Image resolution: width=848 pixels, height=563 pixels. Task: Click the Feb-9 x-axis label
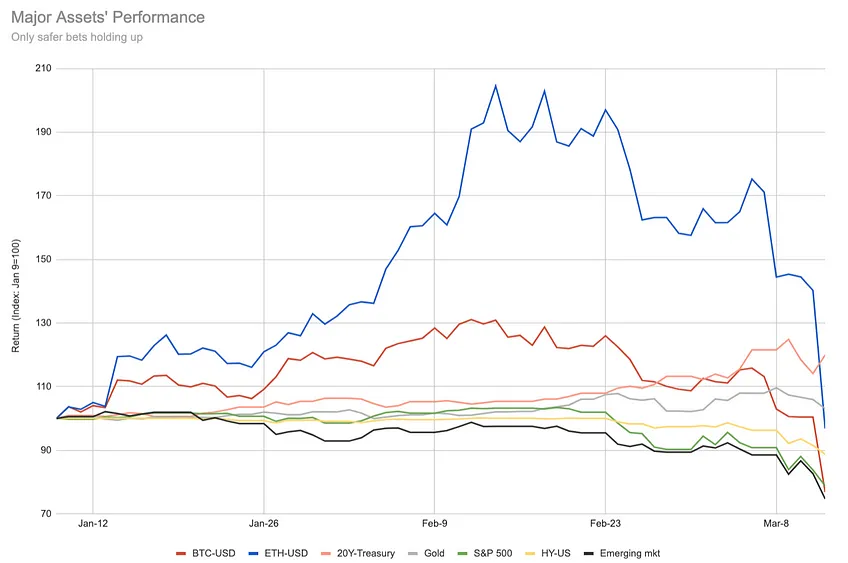434,524
